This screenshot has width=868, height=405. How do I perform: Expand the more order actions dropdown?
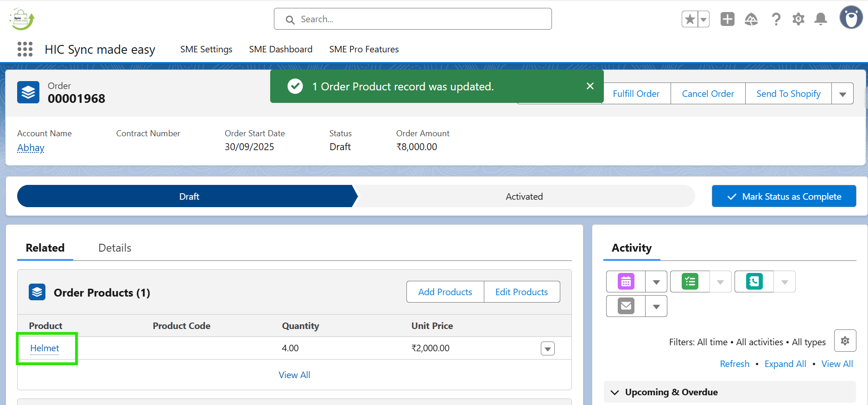(843, 94)
